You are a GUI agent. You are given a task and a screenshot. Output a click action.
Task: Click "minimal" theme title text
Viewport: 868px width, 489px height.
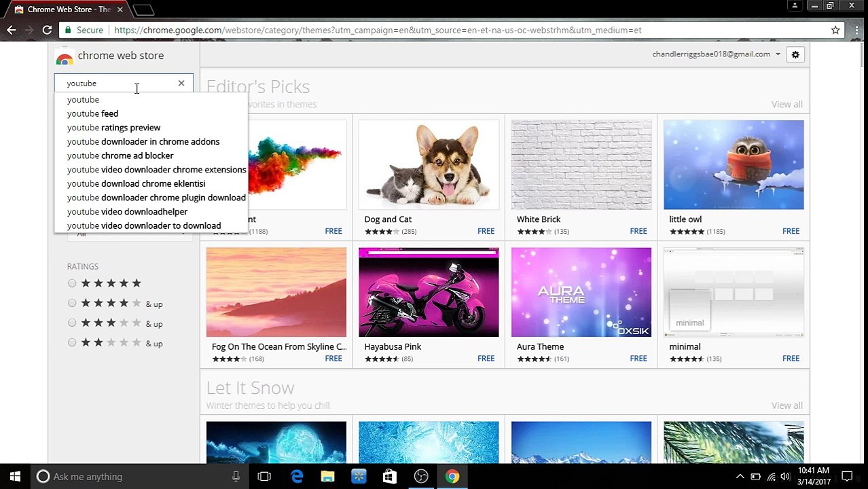[685, 346]
